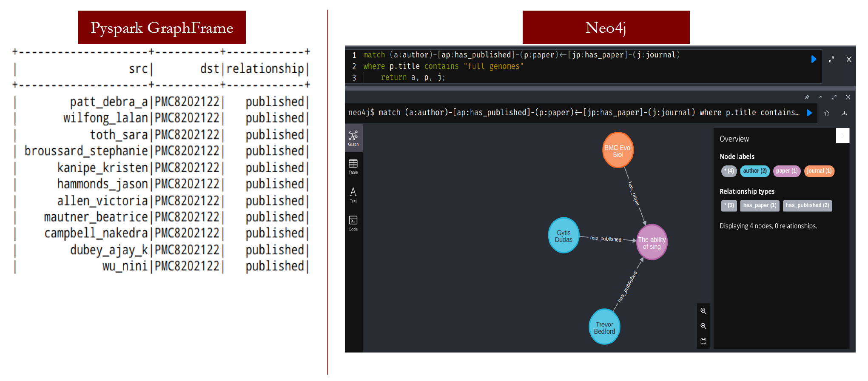The image size is (868, 381).
Task: Click the has_paper relationship edge label
Action: 634,193
